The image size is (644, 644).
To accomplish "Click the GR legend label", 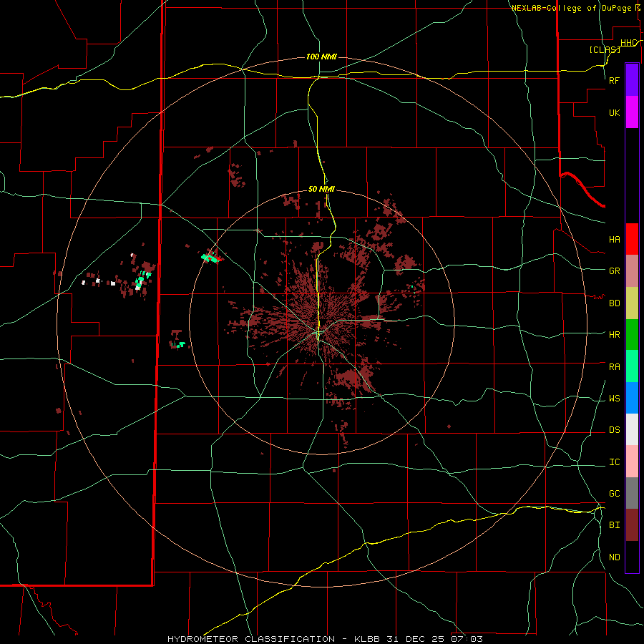I will [x=614, y=271].
